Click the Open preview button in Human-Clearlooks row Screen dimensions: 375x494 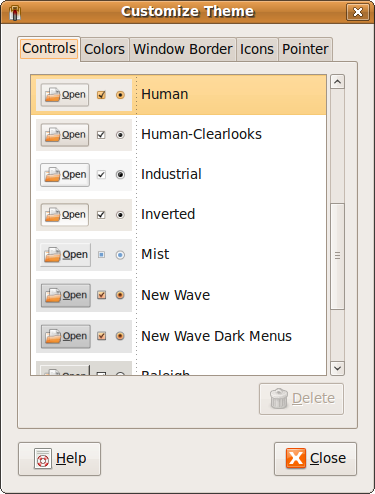tap(65, 135)
